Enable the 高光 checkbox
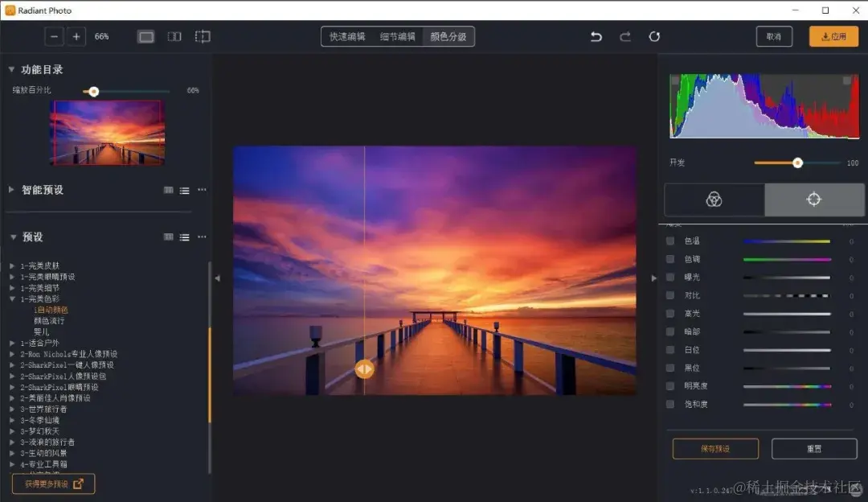Screen dimensions: 868x502 (670, 314)
